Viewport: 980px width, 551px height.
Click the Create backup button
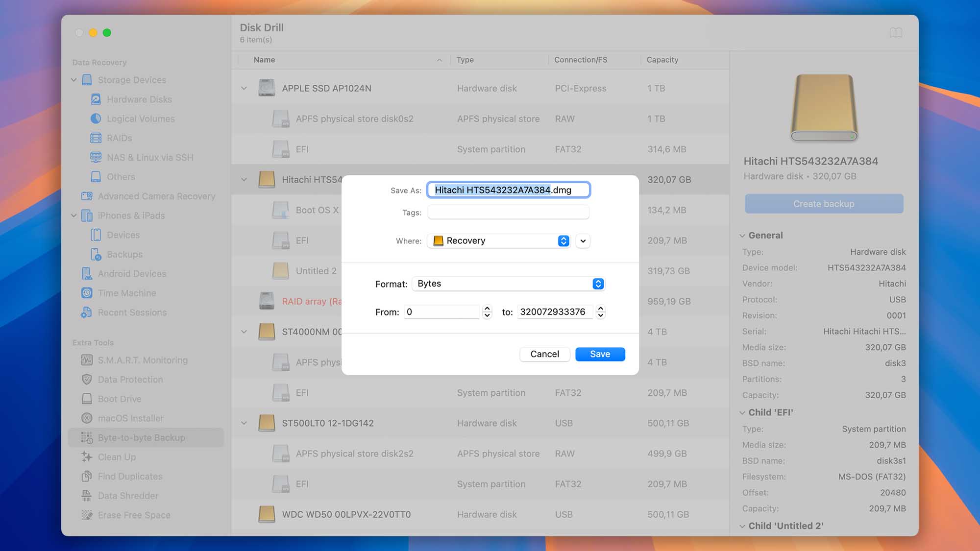point(824,204)
